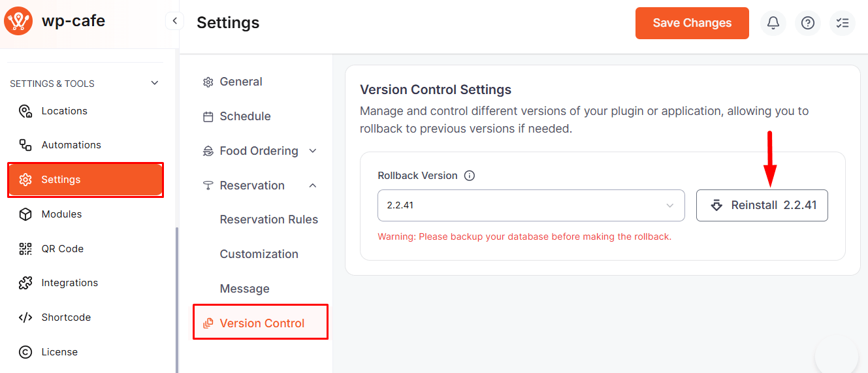Click the wp-cafe logo icon

click(x=18, y=21)
